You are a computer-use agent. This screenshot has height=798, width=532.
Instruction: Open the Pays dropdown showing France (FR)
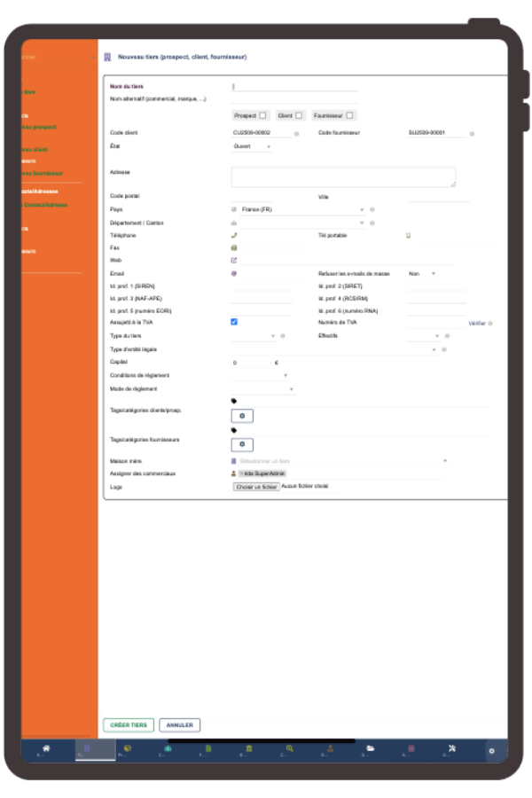pos(302,209)
